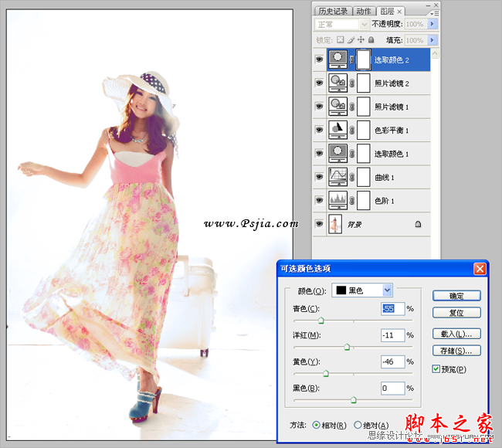
Task: Click the 照片滤镜 2 adjustment layer icon
Action: [337, 83]
